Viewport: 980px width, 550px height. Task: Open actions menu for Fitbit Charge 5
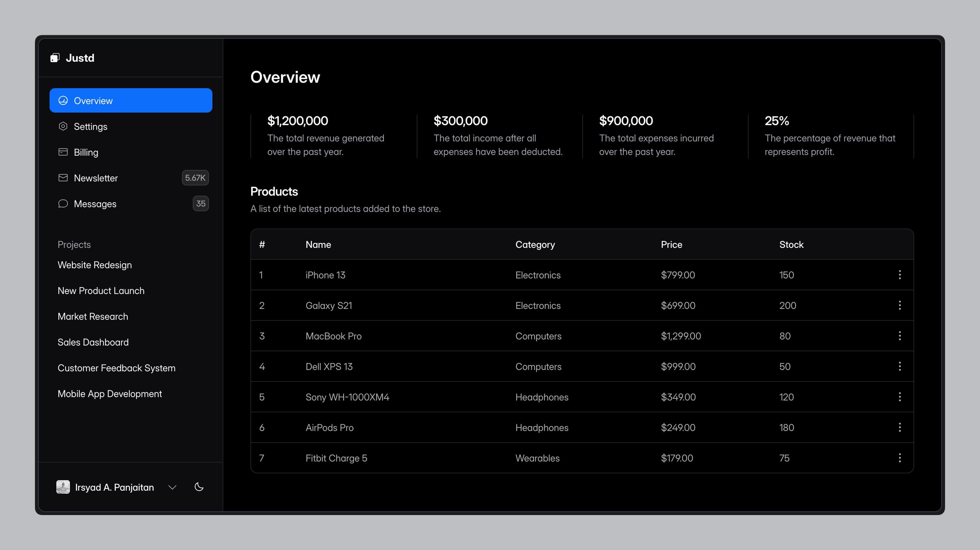(x=899, y=458)
